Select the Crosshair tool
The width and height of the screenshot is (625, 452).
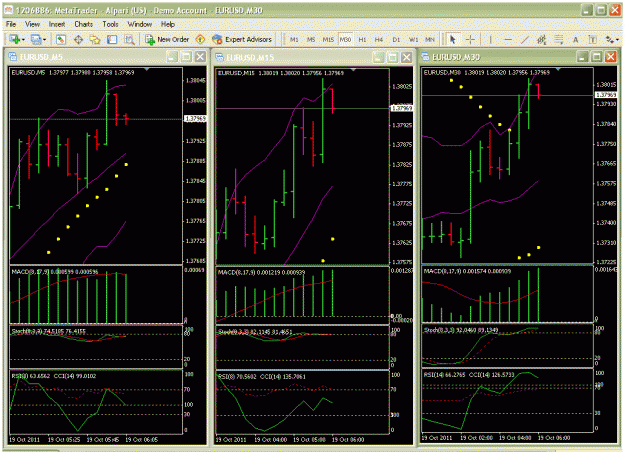coord(470,39)
